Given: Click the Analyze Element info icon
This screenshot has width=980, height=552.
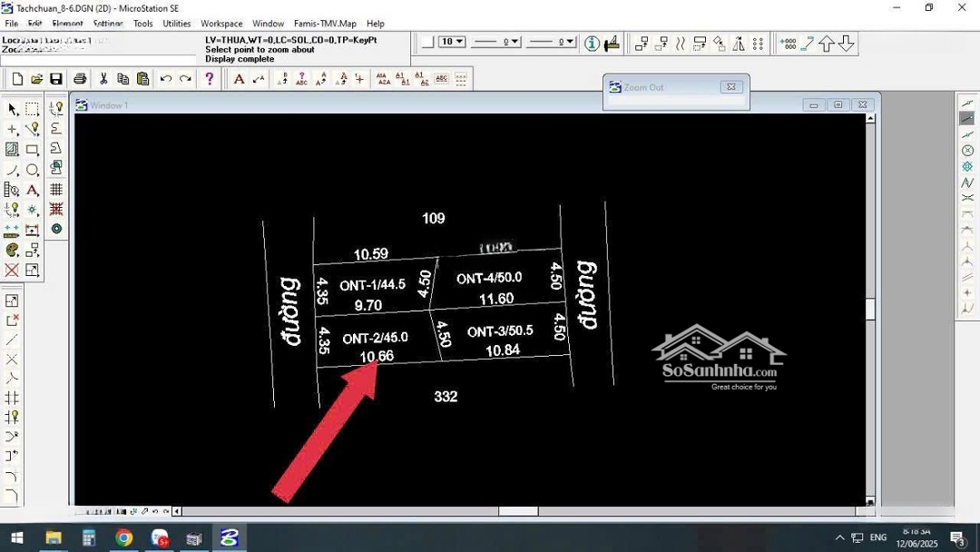Looking at the screenshot, I should 592,43.
